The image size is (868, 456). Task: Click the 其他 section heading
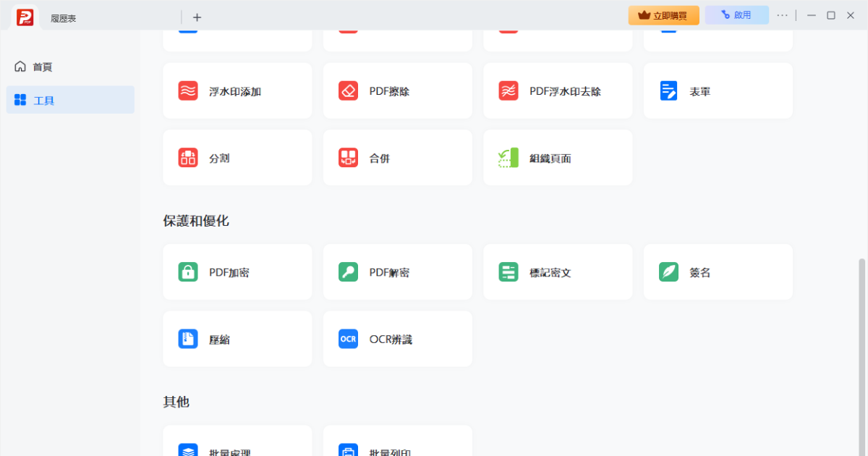[176, 402]
